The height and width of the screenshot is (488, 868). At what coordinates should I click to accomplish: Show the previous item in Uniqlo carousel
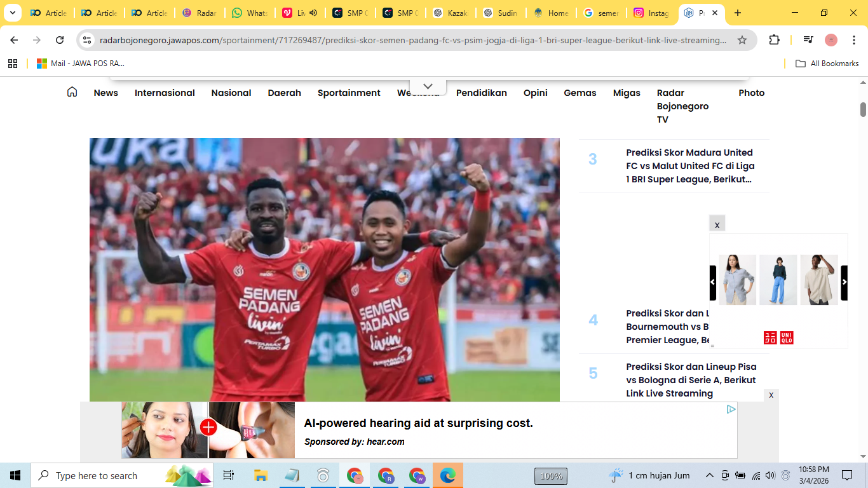coord(713,282)
